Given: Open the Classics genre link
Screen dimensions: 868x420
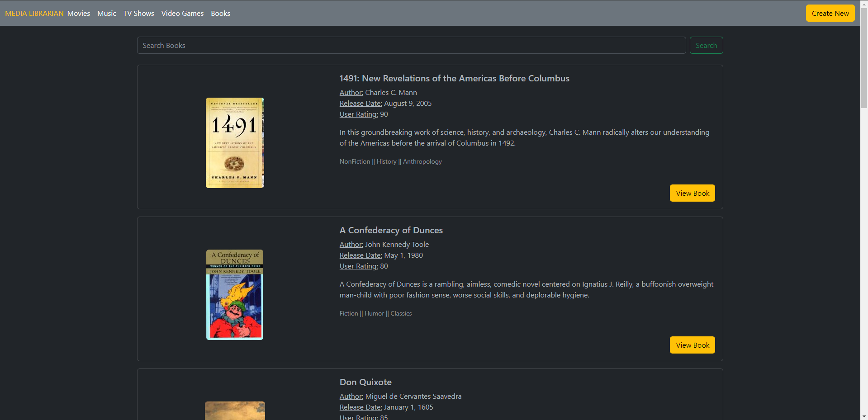Looking at the screenshot, I should coord(401,313).
